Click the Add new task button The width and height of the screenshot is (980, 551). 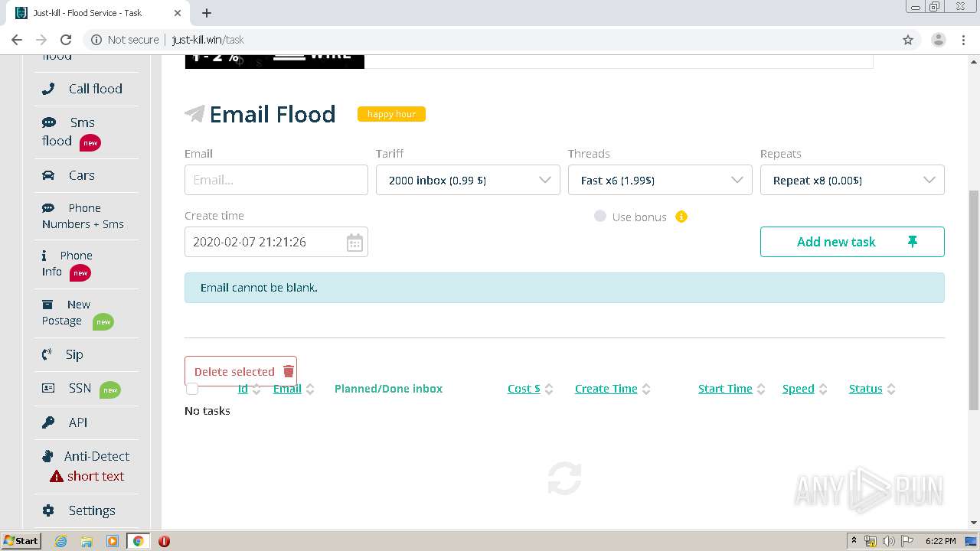[x=852, y=242]
